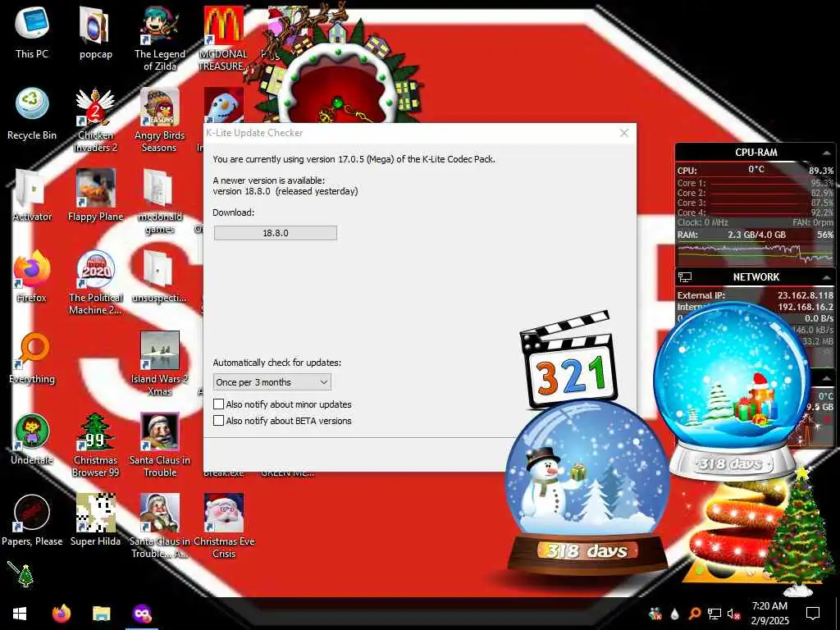
Task: Click the K-Lite Update Checker title bar text
Action: pos(254,133)
